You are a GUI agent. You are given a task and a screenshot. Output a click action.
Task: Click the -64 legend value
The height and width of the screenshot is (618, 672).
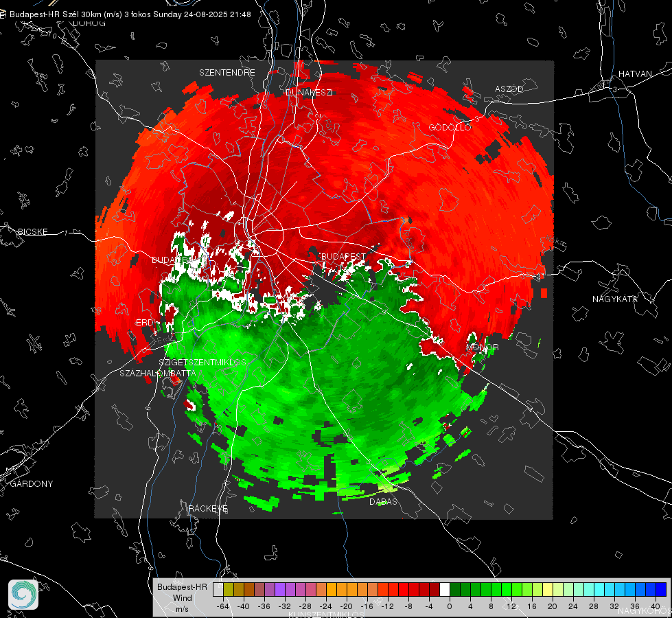tap(223, 606)
